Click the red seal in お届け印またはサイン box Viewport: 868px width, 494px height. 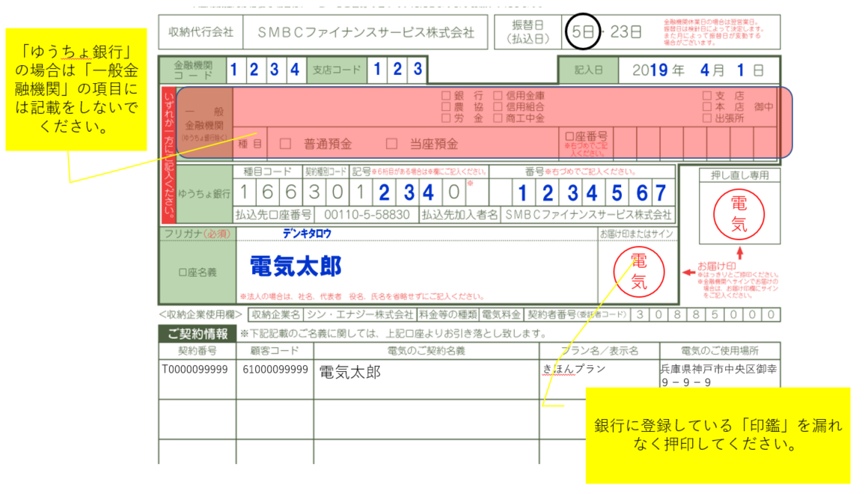(639, 272)
